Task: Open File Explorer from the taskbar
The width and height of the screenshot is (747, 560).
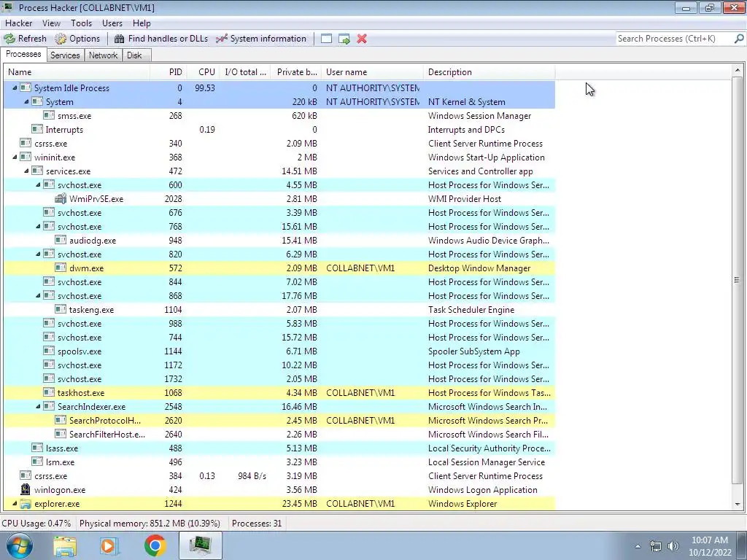Action: click(x=65, y=545)
